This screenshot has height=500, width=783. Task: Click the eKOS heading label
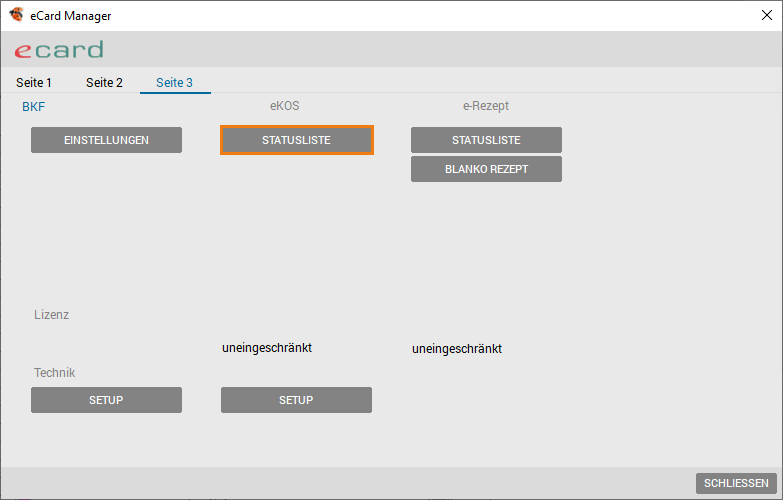pyautogui.click(x=285, y=106)
